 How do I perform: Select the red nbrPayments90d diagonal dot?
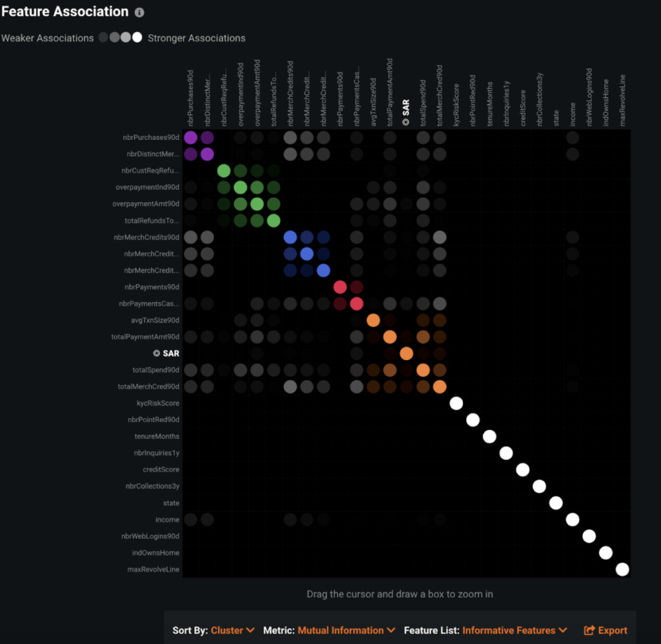click(340, 287)
